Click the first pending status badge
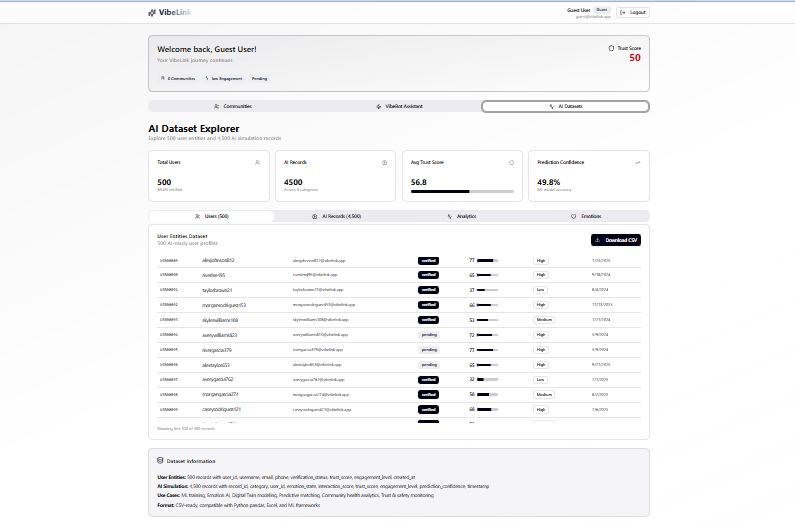 (429, 335)
